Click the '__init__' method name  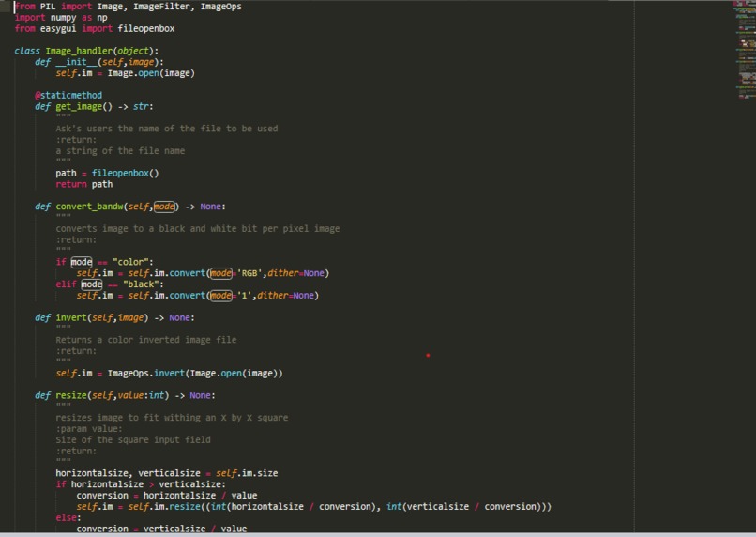coord(76,62)
